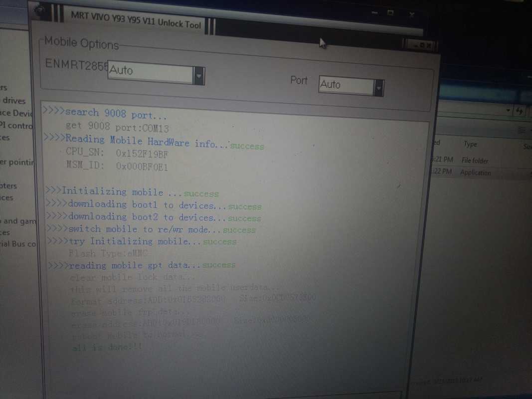The image size is (532, 399).
Task: Click the 'downloading boot1 to devices' log line
Action: tap(154, 205)
